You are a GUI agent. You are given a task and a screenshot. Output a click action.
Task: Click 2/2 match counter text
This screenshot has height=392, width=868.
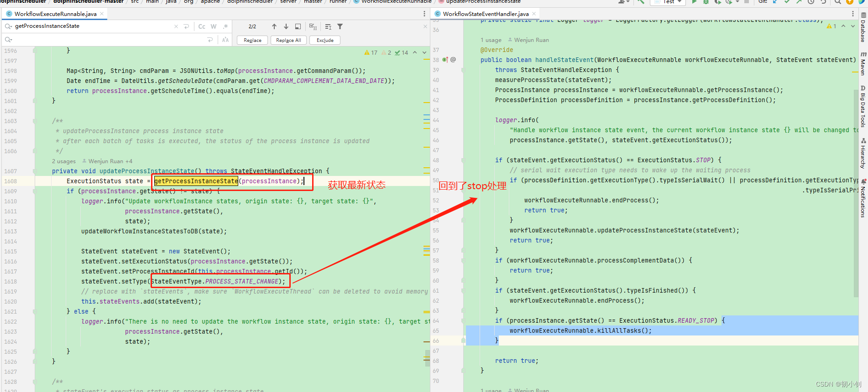click(x=252, y=26)
